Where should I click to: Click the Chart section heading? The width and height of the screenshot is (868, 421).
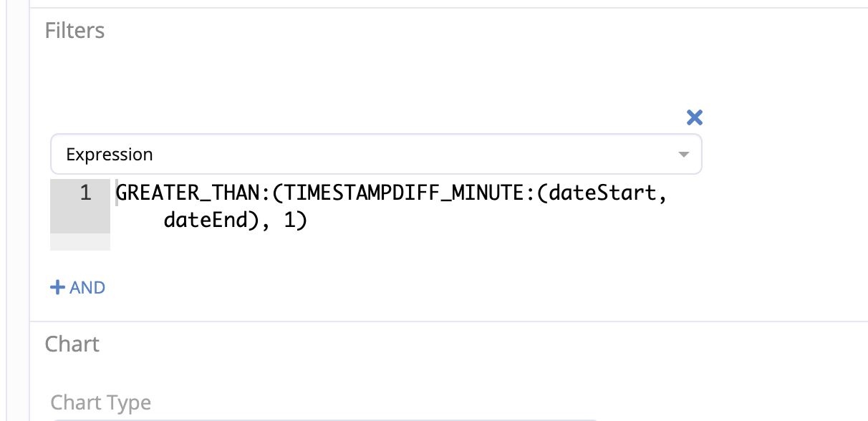[72, 344]
